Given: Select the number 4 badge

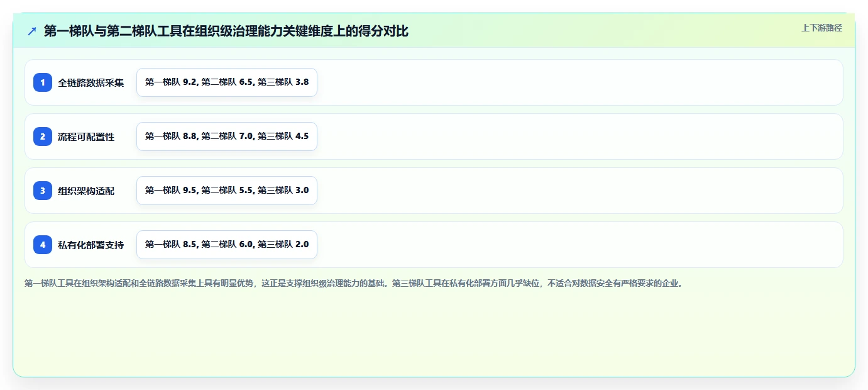Looking at the screenshot, I should pyautogui.click(x=43, y=245).
